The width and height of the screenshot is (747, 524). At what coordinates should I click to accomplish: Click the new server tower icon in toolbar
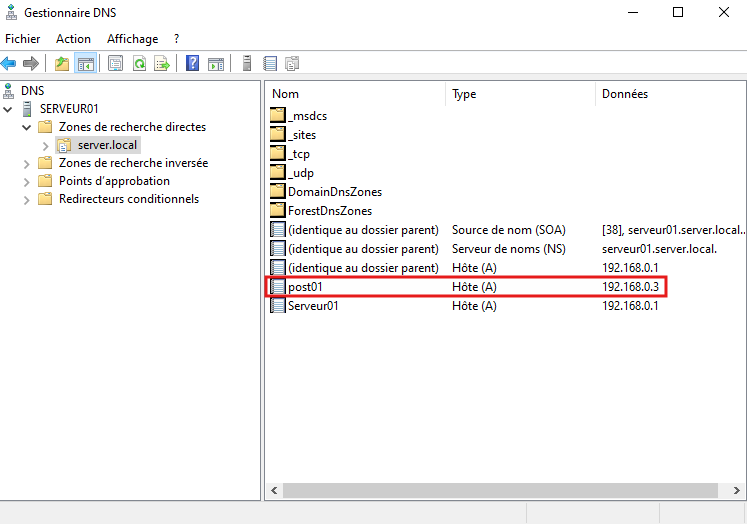[247, 64]
